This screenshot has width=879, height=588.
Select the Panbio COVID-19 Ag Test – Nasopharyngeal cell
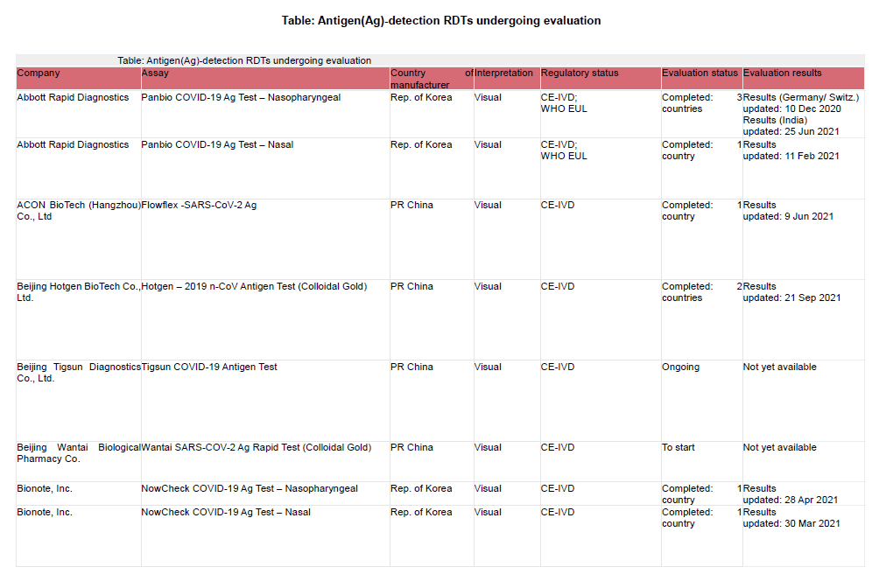coord(241,98)
